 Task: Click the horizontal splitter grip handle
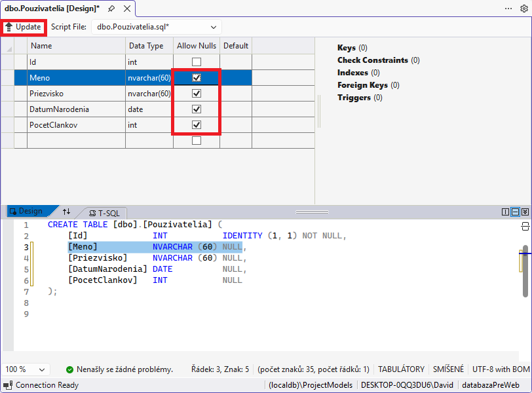312,212
